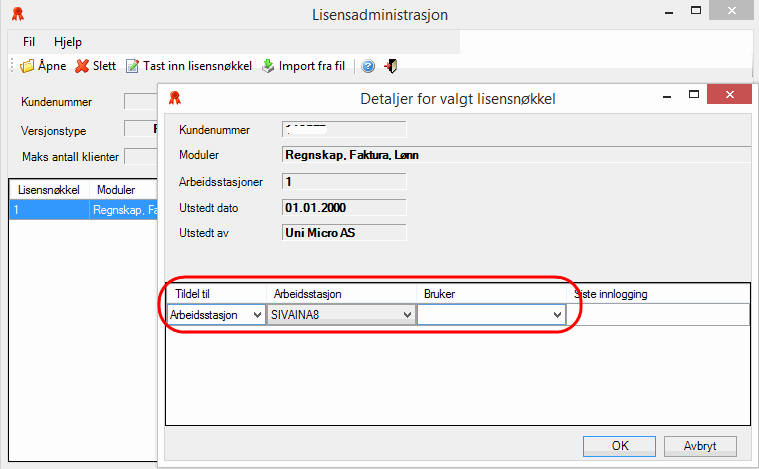Image resolution: width=759 pixels, height=469 pixels.
Task: Open the Hjelp menu
Action: [x=68, y=42]
